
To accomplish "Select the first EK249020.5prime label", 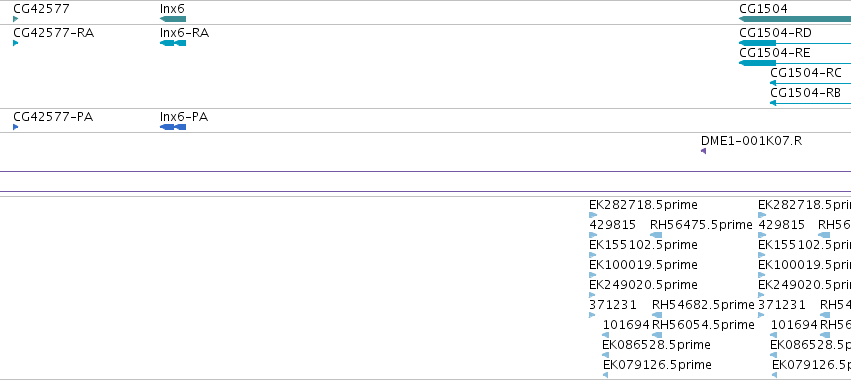I will click(643, 284).
